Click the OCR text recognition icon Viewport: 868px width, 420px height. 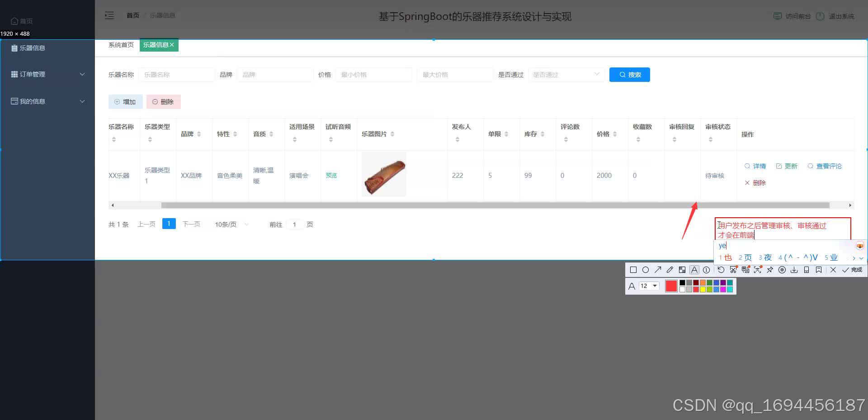(758, 270)
